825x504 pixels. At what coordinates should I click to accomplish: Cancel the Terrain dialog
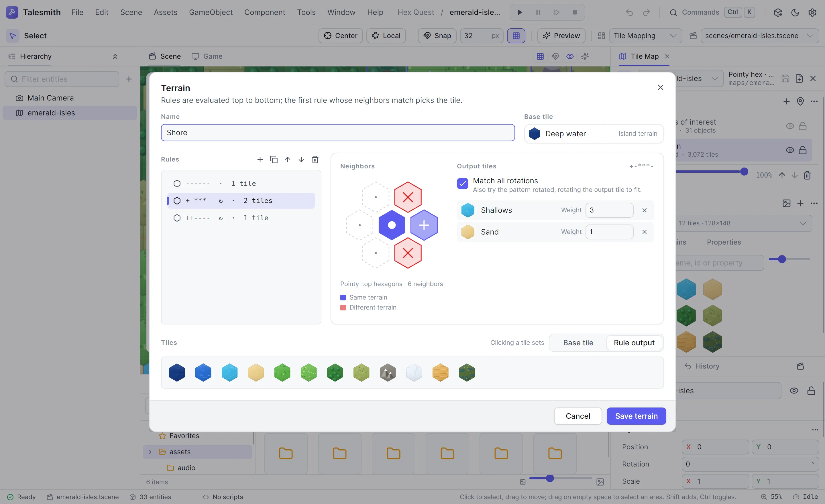[x=578, y=416]
